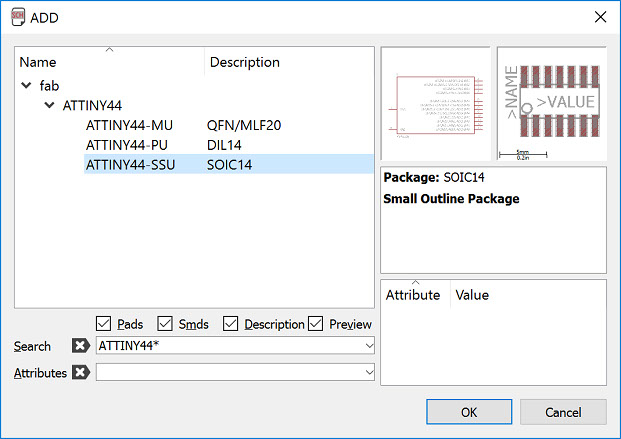Viewport: 621px width, 439px height.
Task: Dismiss dialog with Cancel button
Action: click(563, 412)
